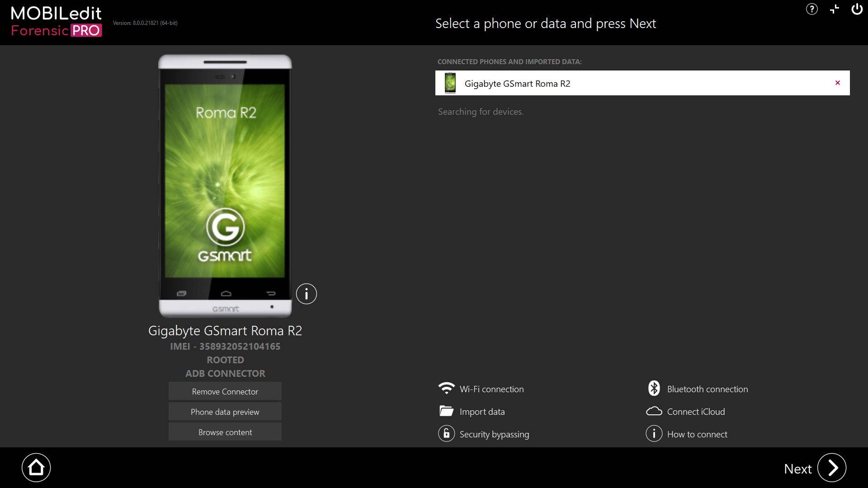
Task: Click the Connect iCloud cloud icon
Action: 654,411
